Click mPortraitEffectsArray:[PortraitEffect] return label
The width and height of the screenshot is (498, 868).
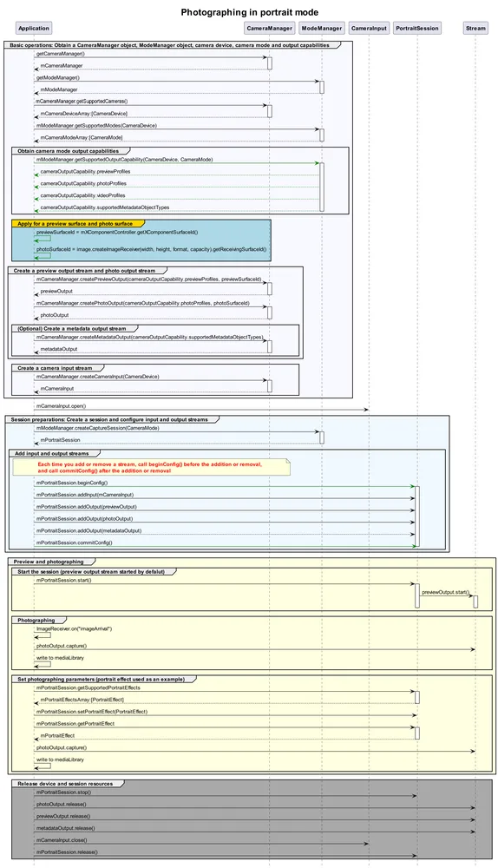[x=82, y=700]
